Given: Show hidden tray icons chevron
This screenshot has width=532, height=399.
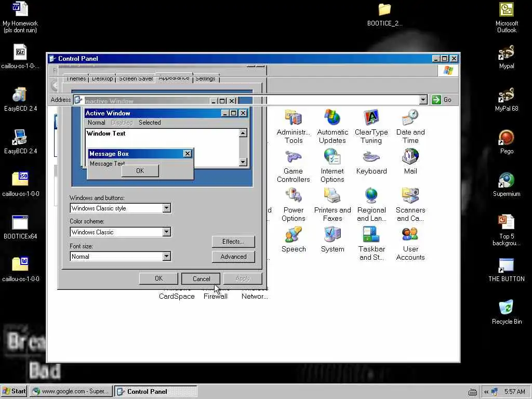Looking at the screenshot, I should point(486,392).
